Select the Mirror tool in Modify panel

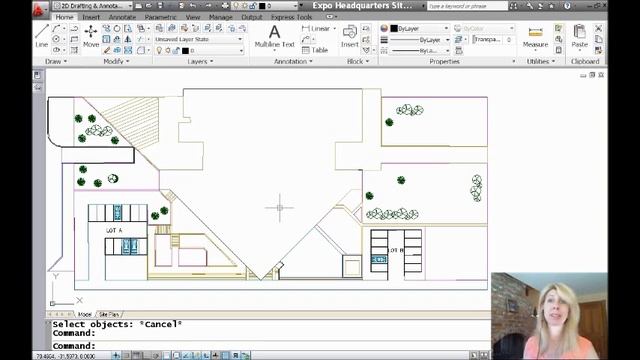[128, 39]
